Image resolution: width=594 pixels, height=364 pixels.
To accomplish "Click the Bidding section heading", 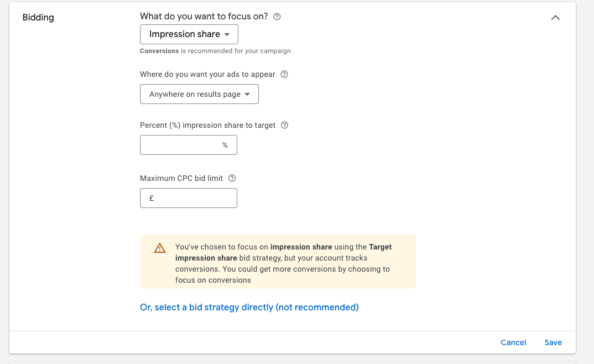I will [x=38, y=17].
